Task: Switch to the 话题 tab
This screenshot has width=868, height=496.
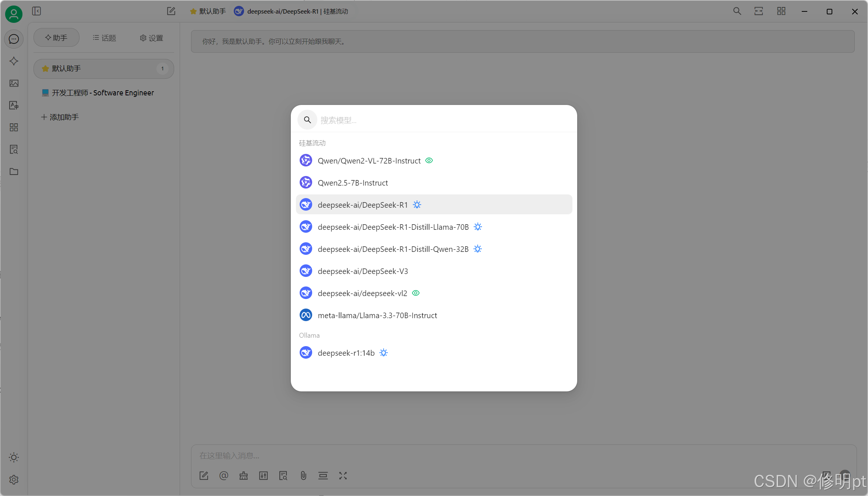Action: (x=104, y=38)
